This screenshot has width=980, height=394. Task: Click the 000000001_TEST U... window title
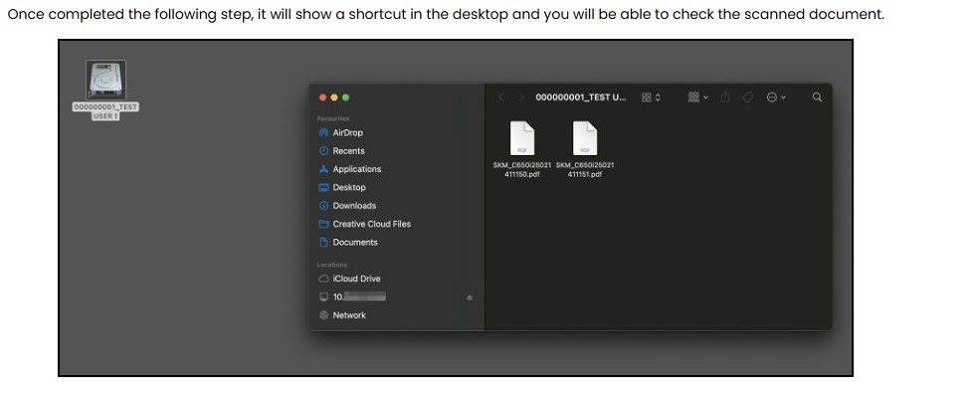click(581, 97)
